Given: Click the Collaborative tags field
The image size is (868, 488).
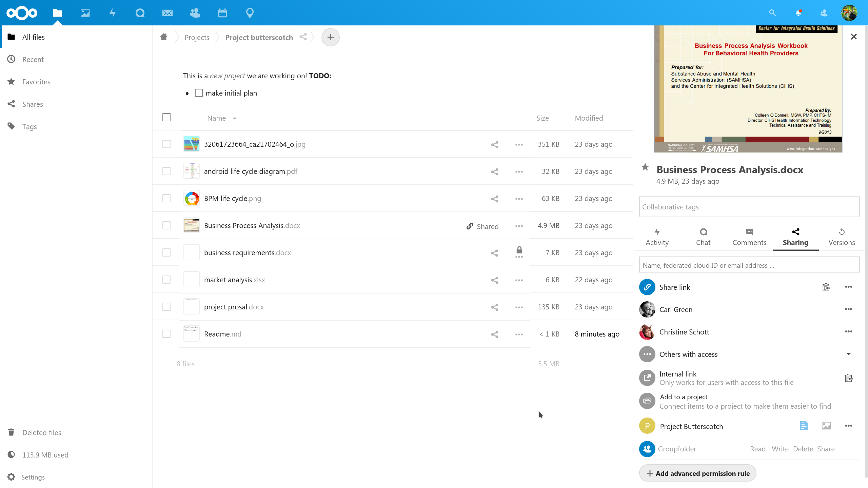Looking at the screenshot, I should (749, 207).
